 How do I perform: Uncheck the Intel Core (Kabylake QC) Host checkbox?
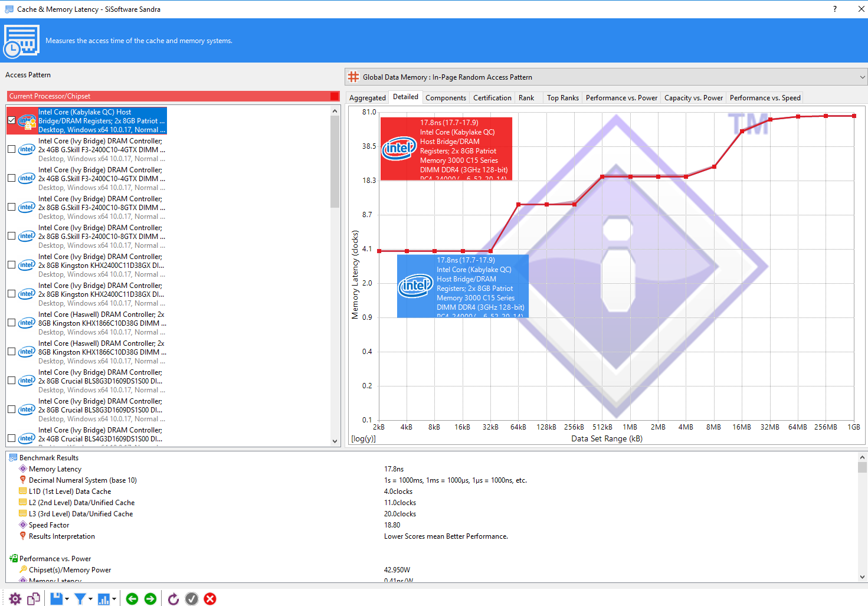pyautogui.click(x=11, y=120)
